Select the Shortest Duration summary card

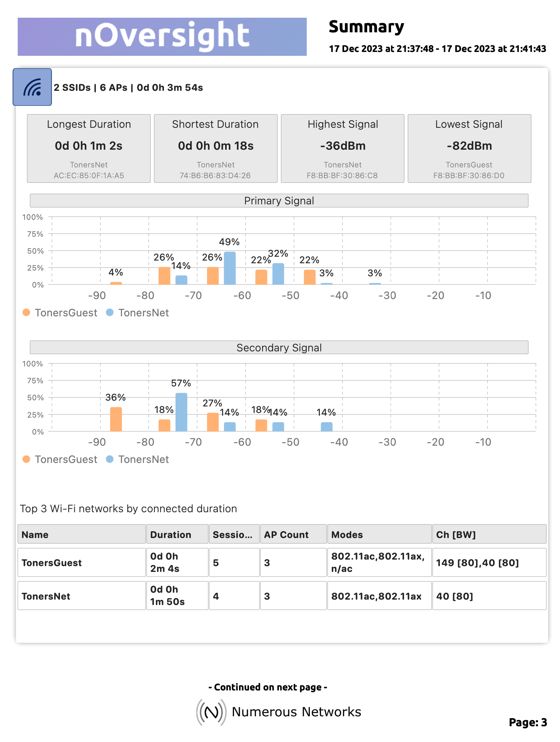coord(216,149)
